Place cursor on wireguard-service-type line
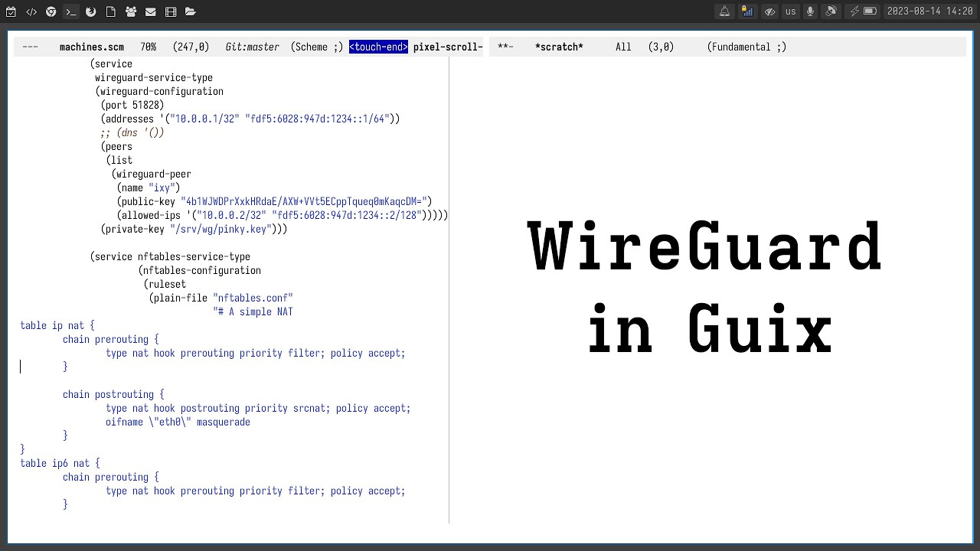 click(x=154, y=77)
